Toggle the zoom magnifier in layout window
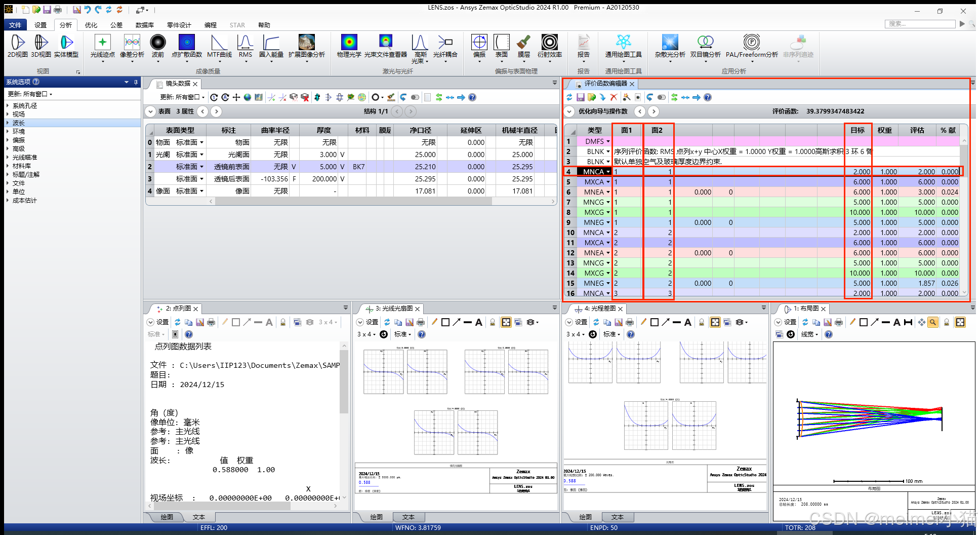This screenshot has width=980, height=535. 933,322
